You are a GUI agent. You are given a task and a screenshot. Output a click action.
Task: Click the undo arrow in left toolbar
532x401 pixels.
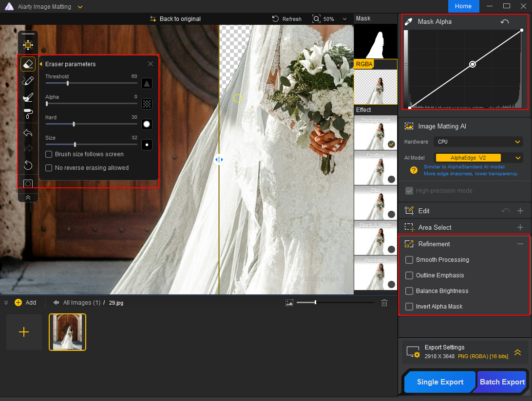pyautogui.click(x=28, y=133)
